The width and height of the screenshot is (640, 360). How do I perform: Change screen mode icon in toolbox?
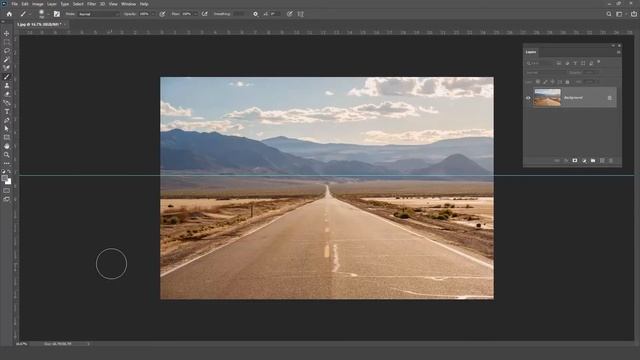[7, 199]
